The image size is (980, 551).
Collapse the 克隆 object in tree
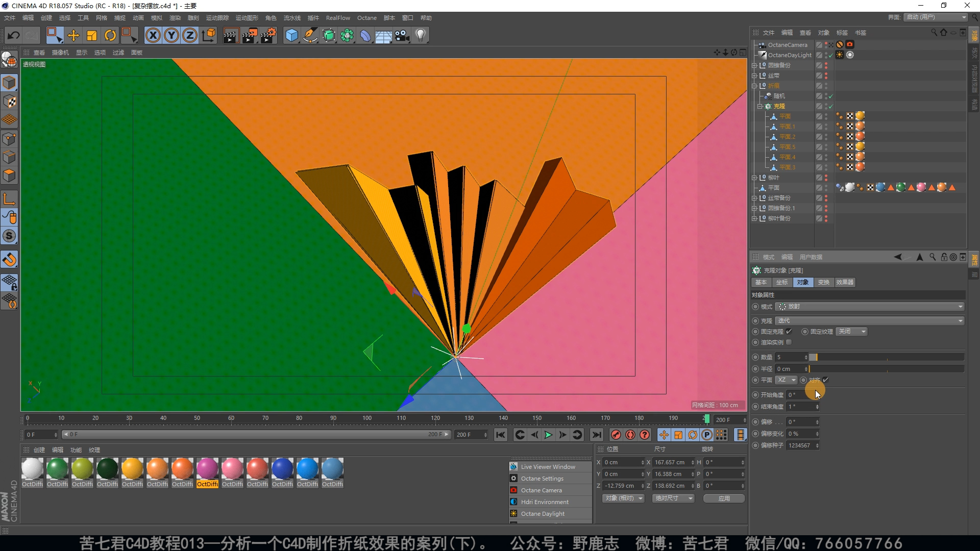tap(760, 106)
